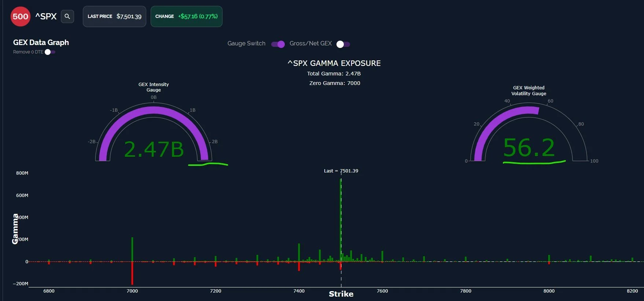This screenshot has height=301, width=644.
Task: Click the GEX Data Graph heading
Action: pos(41,42)
